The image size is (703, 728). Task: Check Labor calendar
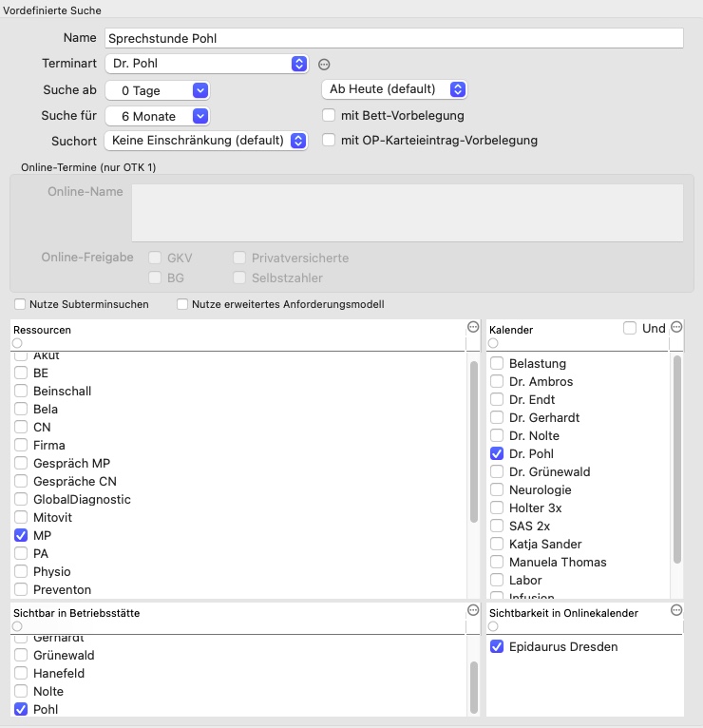tap(497, 580)
